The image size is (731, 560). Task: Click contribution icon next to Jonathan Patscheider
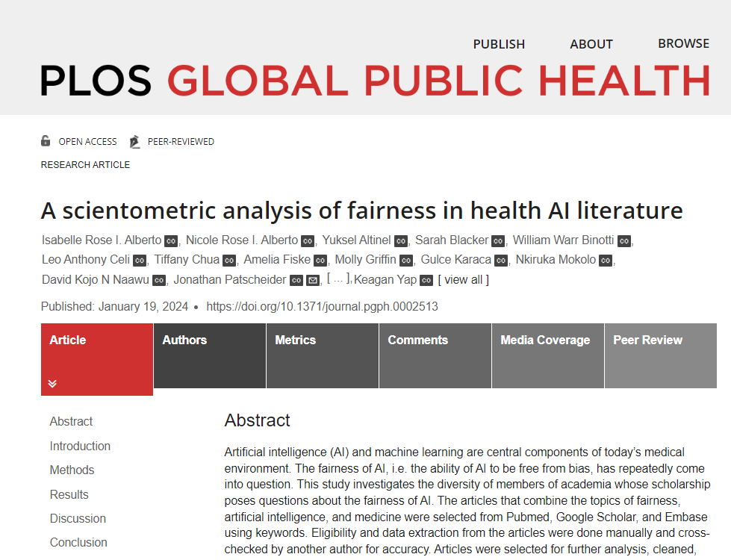pyautogui.click(x=296, y=280)
